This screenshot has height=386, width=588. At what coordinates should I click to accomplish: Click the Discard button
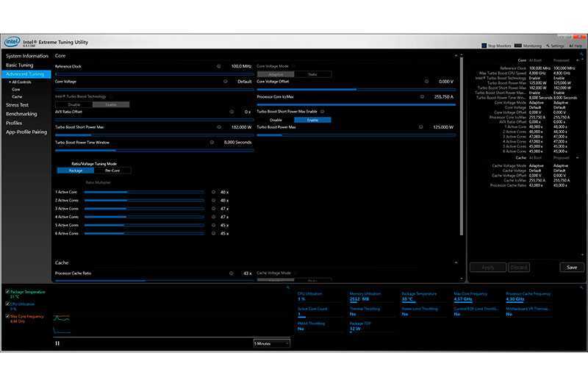click(519, 268)
